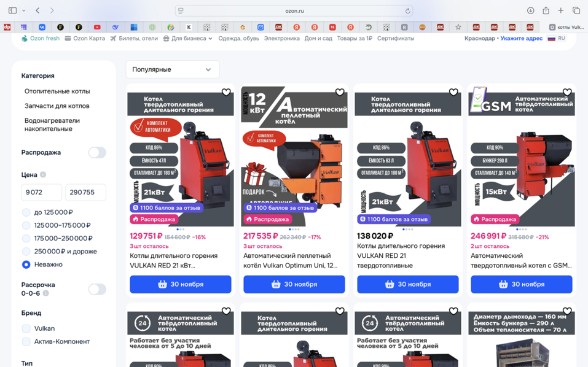
Task: Click Укажите адрес link
Action: [521, 38]
